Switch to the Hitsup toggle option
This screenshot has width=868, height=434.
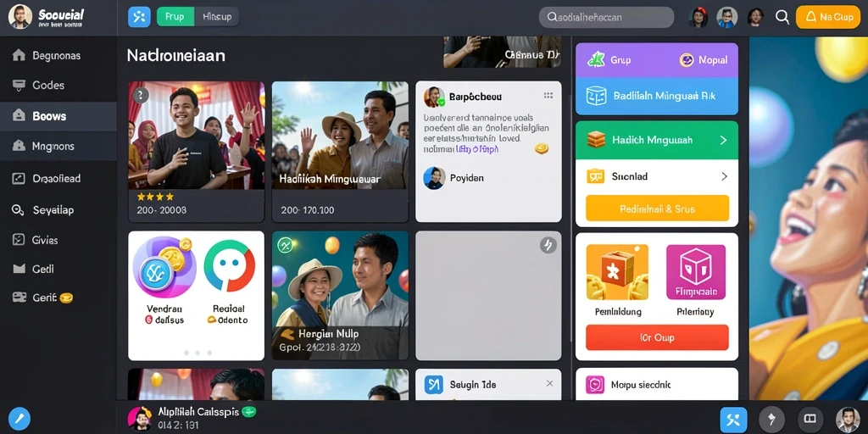[216, 17]
